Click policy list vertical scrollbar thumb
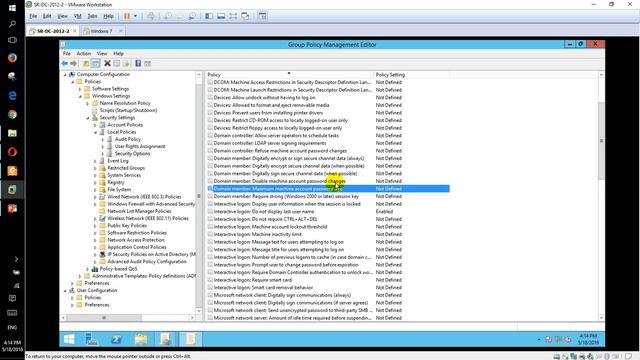The height and width of the screenshot is (360, 640). click(x=601, y=141)
